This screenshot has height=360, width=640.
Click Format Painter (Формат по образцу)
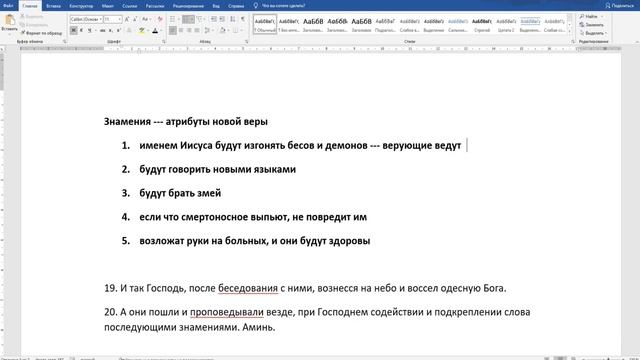coord(41,33)
